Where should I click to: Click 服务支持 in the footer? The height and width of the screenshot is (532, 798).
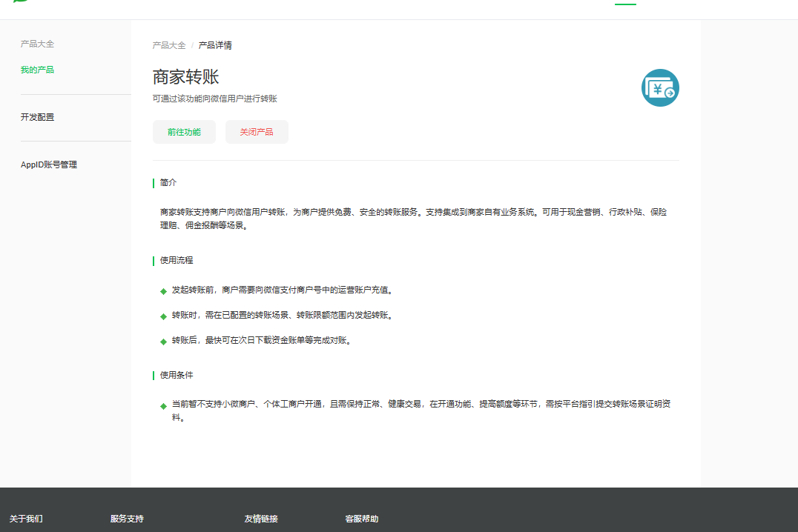127,519
